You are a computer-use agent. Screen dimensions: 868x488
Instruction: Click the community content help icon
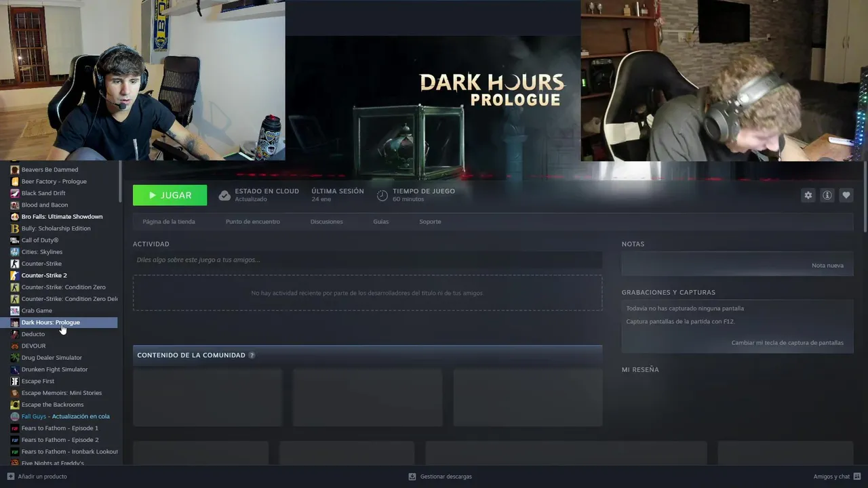pyautogui.click(x=252, y=355)
